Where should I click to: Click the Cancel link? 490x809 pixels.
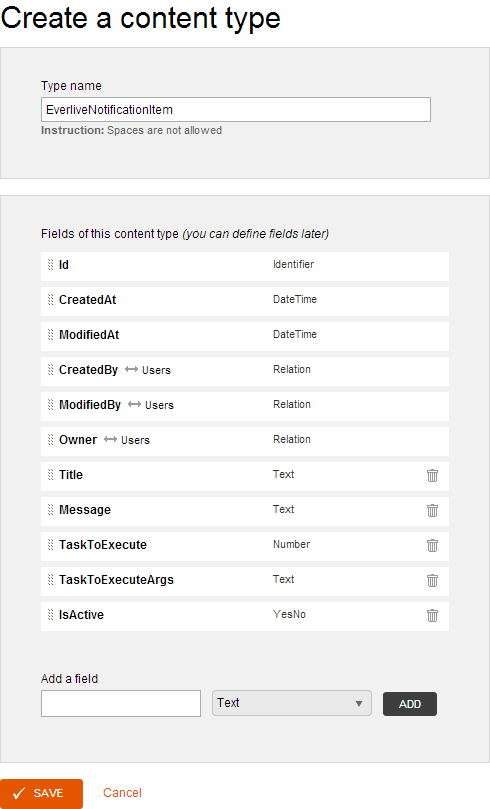pyautogui.click(x=122, y=793)
